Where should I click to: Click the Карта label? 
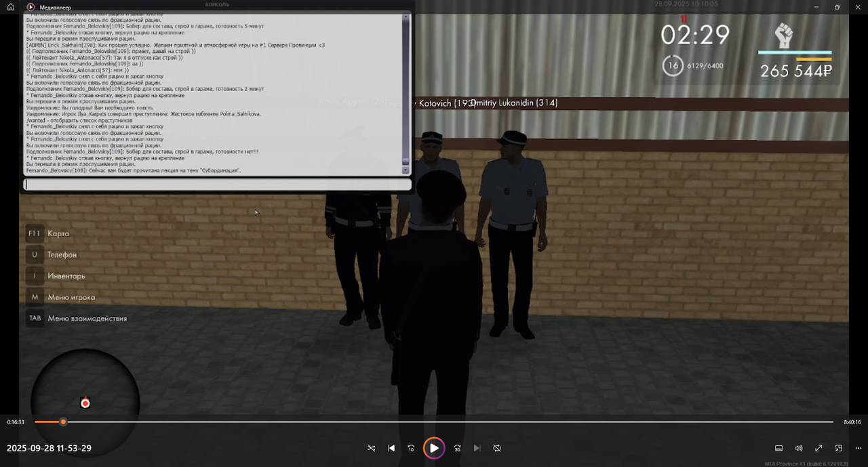click(x=58, y=233)
